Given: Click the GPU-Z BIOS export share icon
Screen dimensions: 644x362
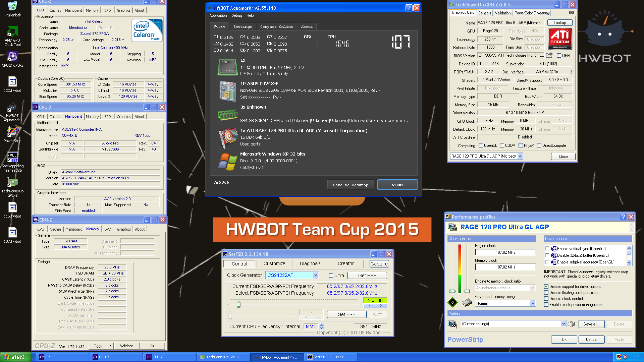Looking at the screenshot, I should click(549, 55).
